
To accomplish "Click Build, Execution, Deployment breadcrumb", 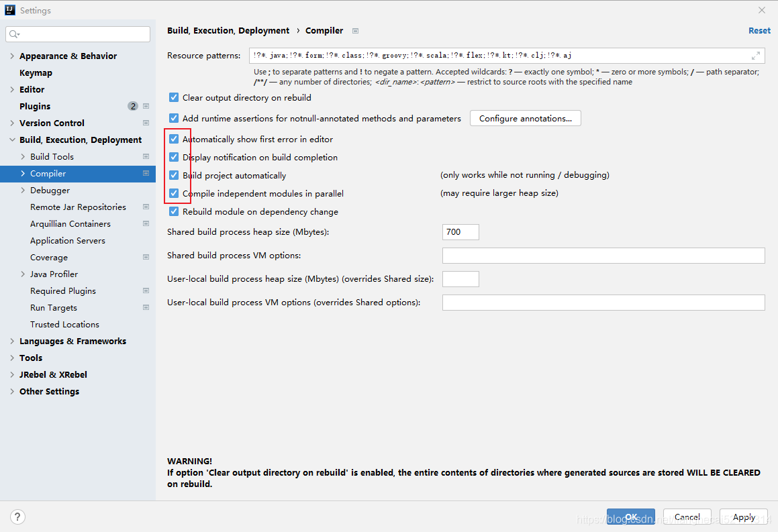I will [228, 31].
